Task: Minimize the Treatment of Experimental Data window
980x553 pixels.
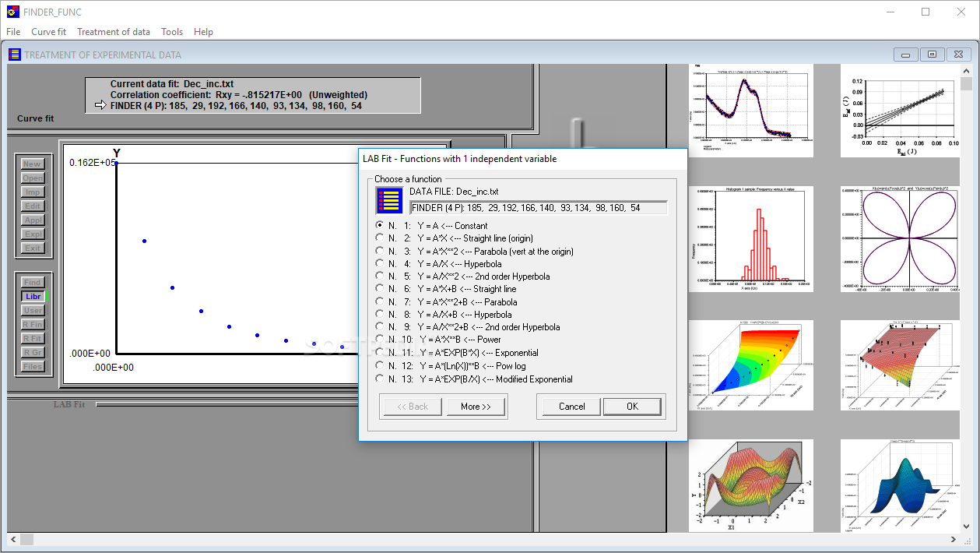Action: tap(905, 55)
